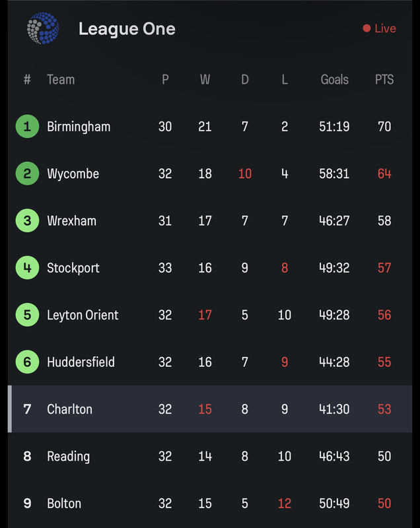Click the Team column header
420x528 pixels.
[61, 80]
